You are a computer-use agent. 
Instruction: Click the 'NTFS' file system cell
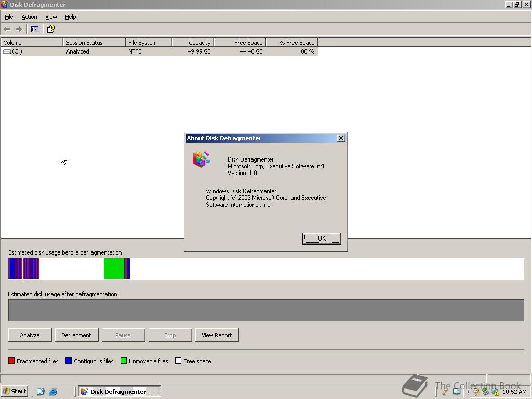135,51
